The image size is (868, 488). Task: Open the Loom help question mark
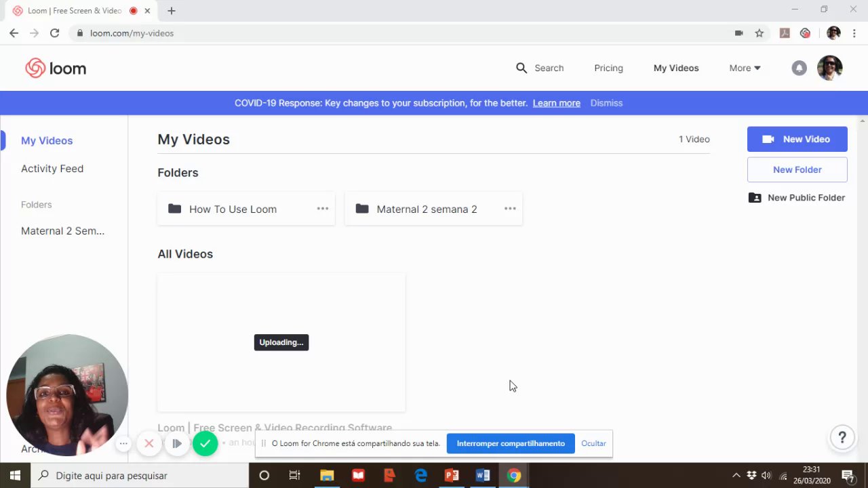[x=842, y=437]
